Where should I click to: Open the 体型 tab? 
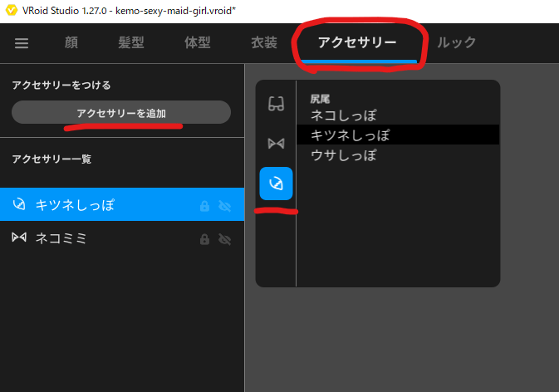point(197,43)
